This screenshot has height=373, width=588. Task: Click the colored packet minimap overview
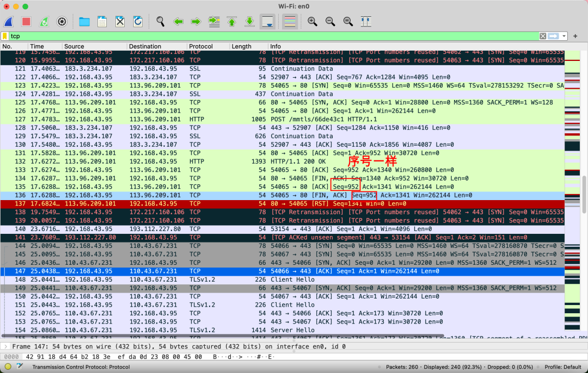click(x=572, y=190)
